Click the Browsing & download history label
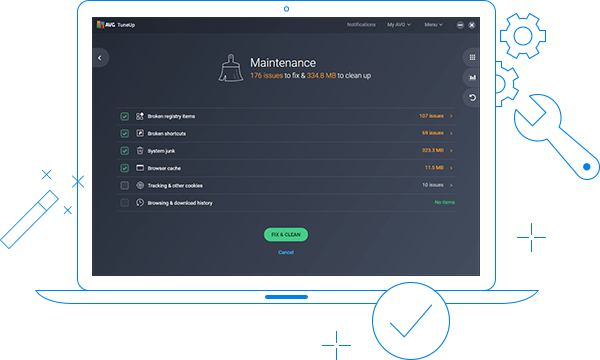The height and width of the screenshot is (360, 600). click(x=180, y=203)
